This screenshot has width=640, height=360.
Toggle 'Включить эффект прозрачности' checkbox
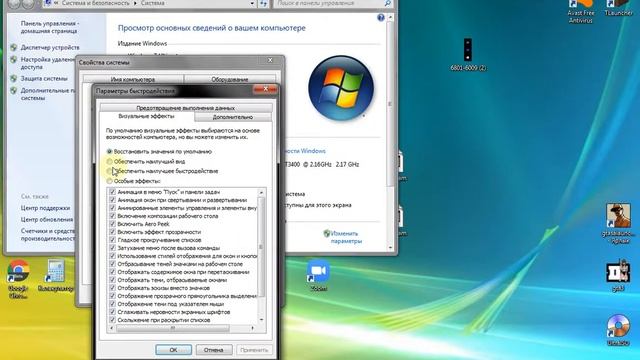pyautogui.click(x=113, y=232)
